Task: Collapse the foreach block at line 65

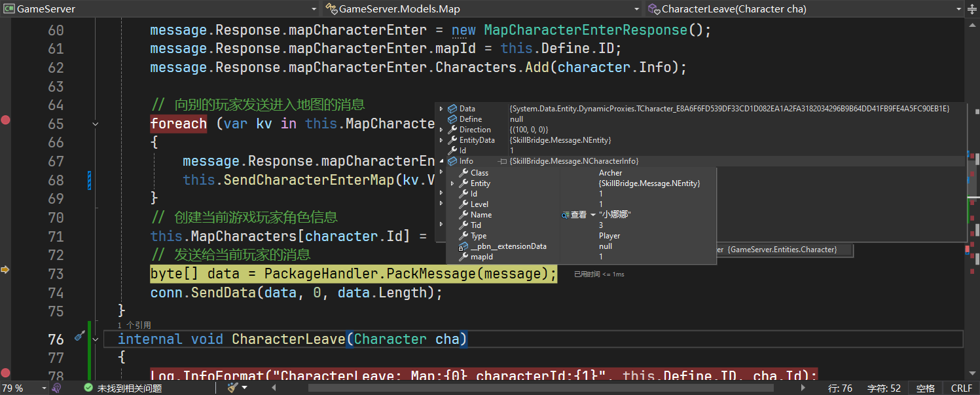Action: point(96,124)
